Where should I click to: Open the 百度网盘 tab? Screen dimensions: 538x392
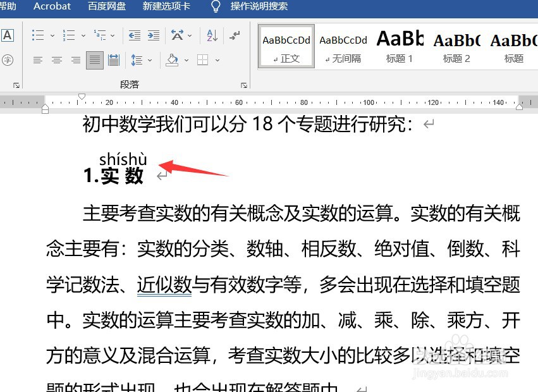coord(107,6)
